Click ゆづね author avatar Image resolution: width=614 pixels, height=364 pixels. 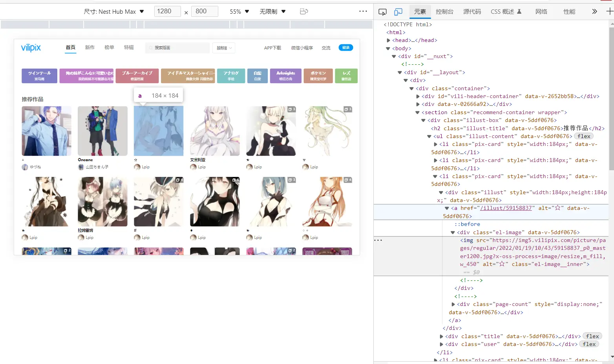[x=25, y=167]
